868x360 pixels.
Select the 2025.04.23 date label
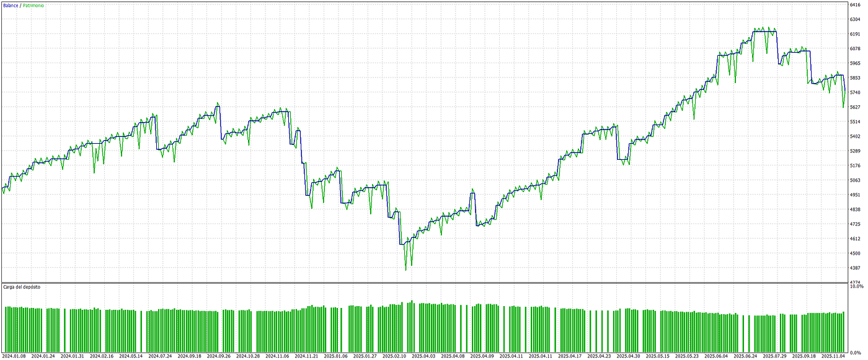coord(600,356)
